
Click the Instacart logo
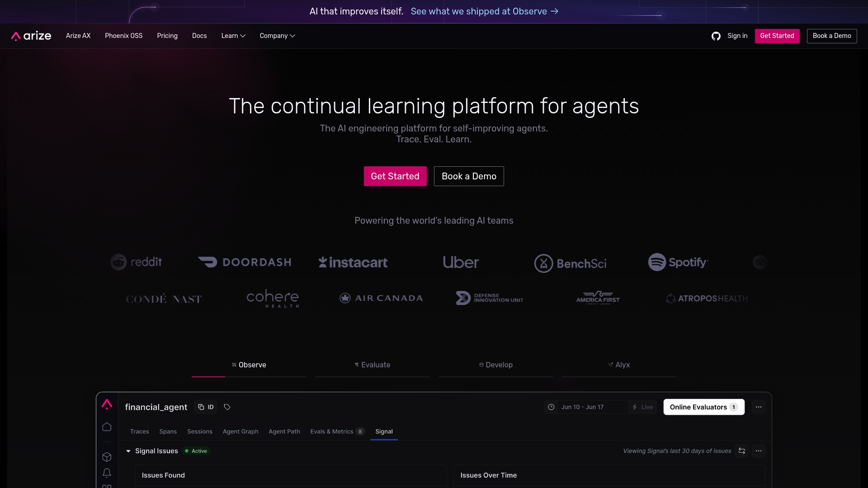[353, 262]
